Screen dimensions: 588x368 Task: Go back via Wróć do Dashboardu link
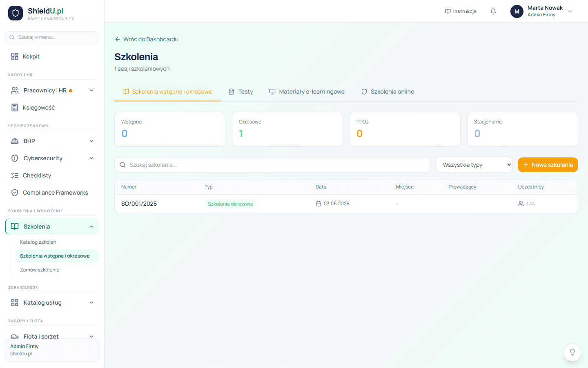147,39
